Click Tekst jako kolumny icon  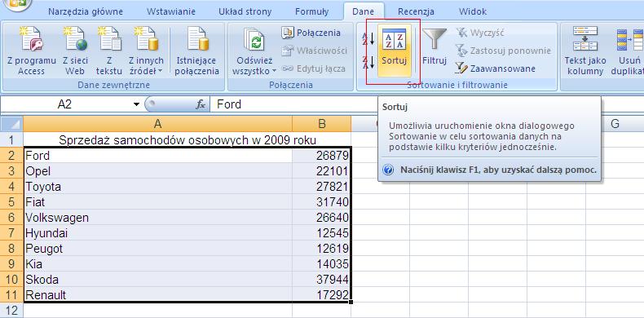[584, 51]
